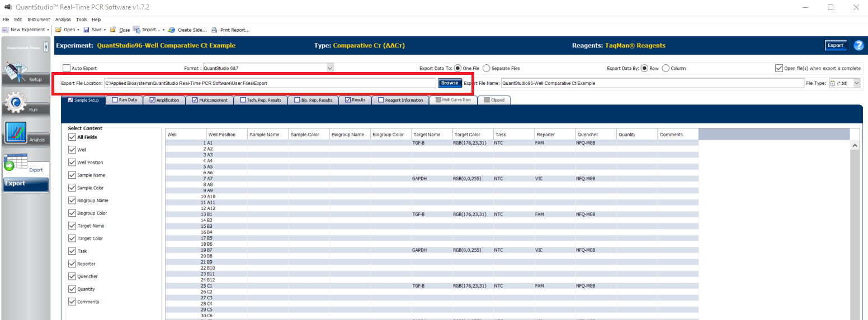
Task: Check the Reagent Information tab checkbox
Action: click(x=381, y=100)
